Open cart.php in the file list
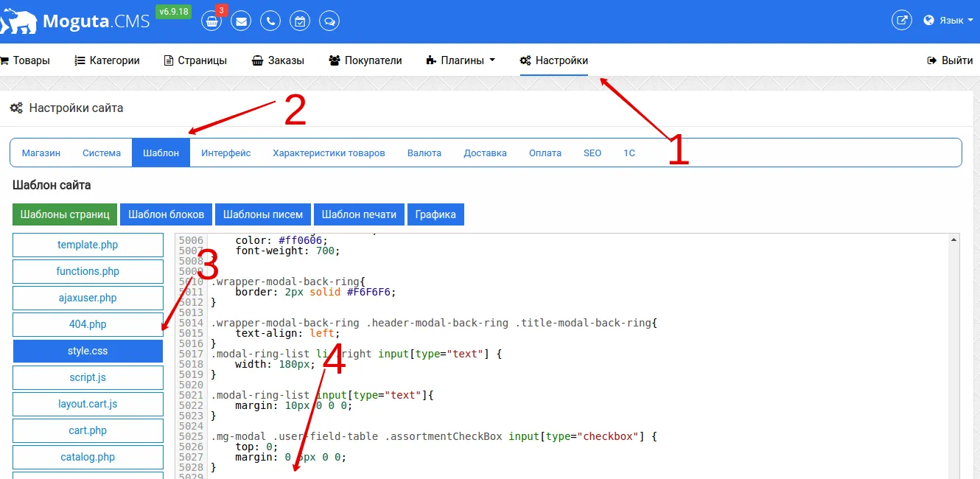Screen dimensions: 980x479 (x=88, y=430)
